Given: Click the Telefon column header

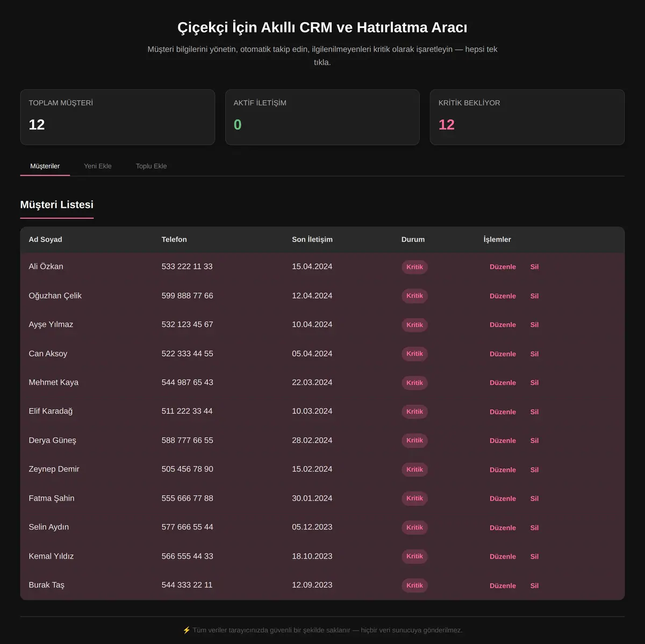Looking at the screenshot, I should point(174,240).
